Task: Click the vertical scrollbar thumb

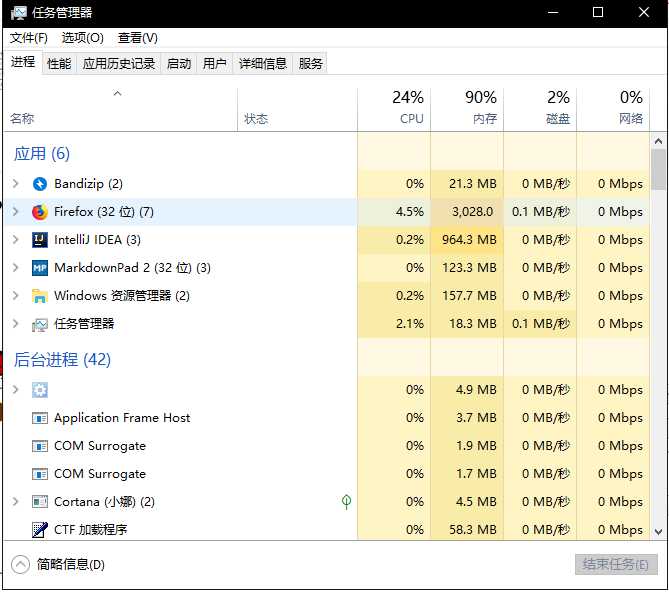Action: (658, 169)
